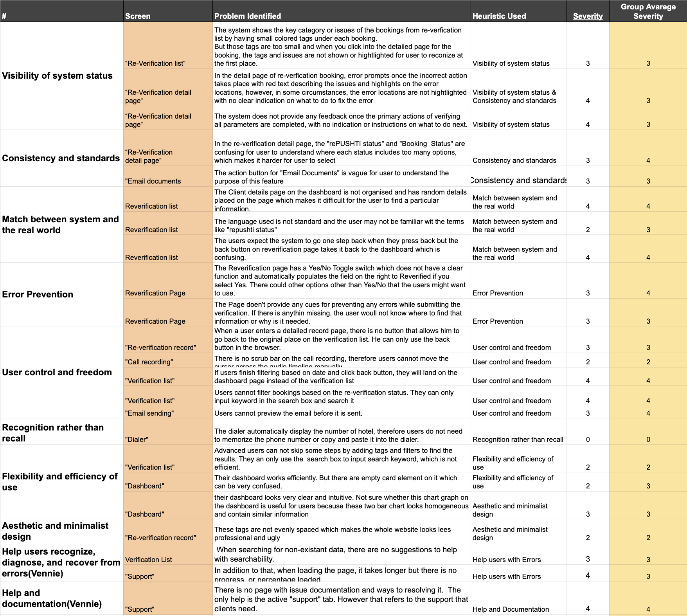Select severity 4 in the bottom Support row
Viewport: 687px width, 616px height.
[x=588, y=598]
